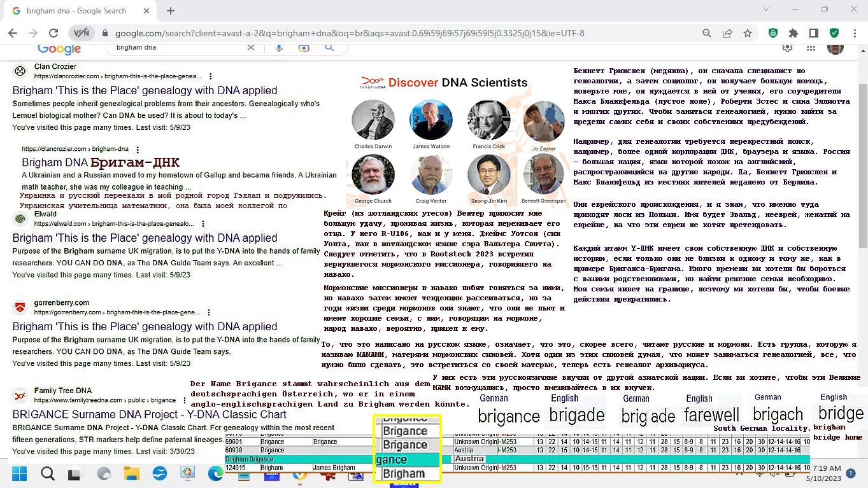Go to Google homepage via logo
868x488 pixels.
(59, 49)
